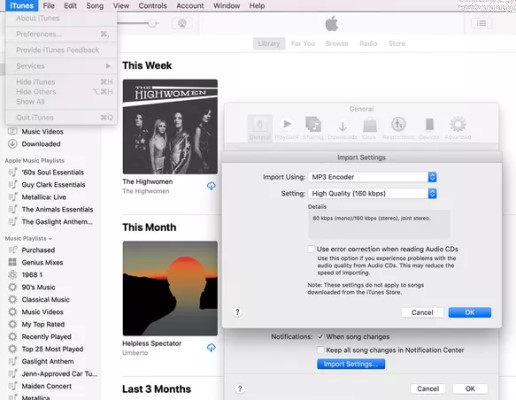Choose Quit iTunes from the iTunes menu

coord(61,117)
